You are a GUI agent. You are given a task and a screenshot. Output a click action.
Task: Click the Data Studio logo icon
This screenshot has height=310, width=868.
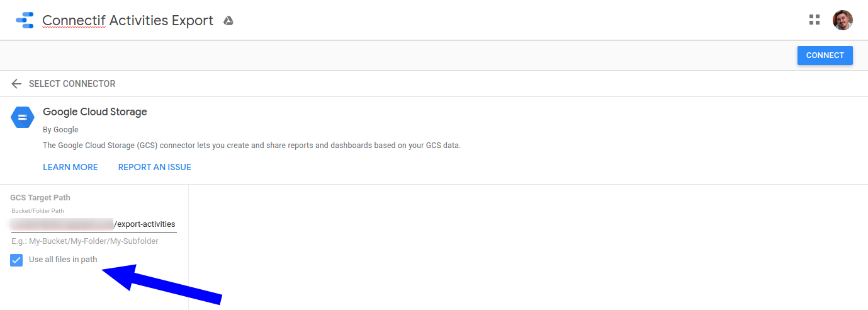click(25, 20)
